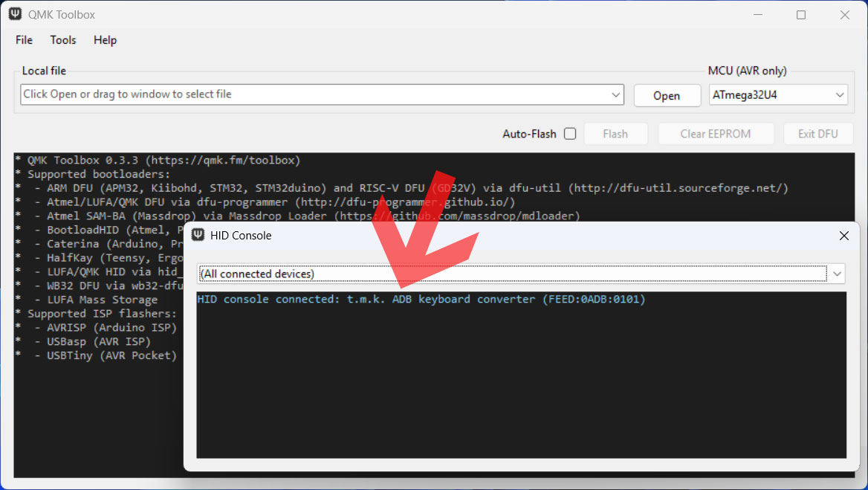Viewport: 868px width, 490px height.
Task: Click the Clear EEPROM button
Action: [715, 134]
